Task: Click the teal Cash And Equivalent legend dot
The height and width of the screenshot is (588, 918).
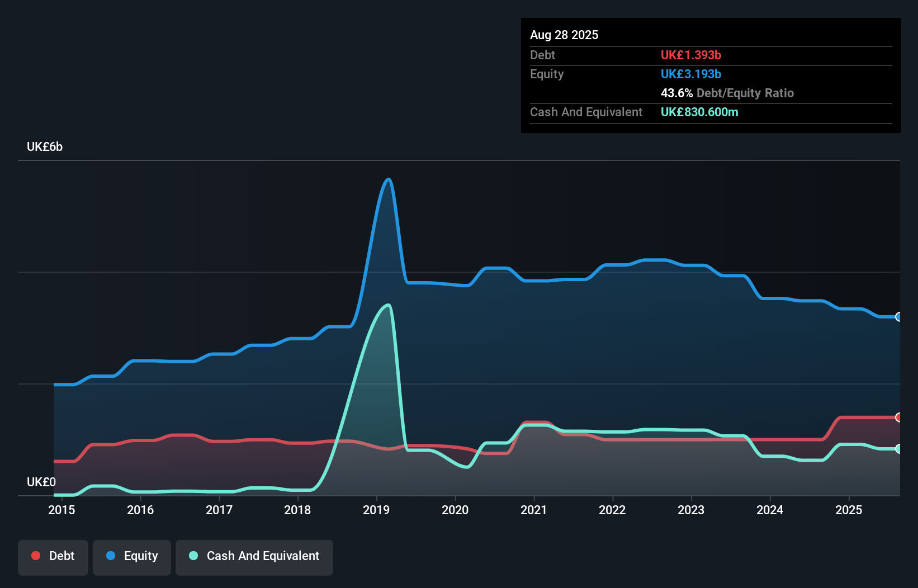Action: [x=193, y=556]
